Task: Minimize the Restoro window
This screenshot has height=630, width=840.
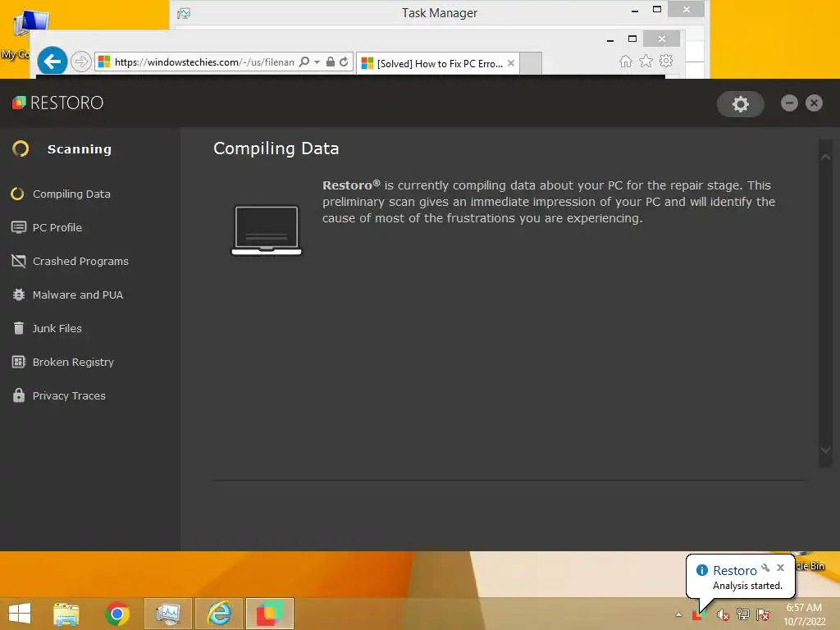Action: (x=789, y=103)
